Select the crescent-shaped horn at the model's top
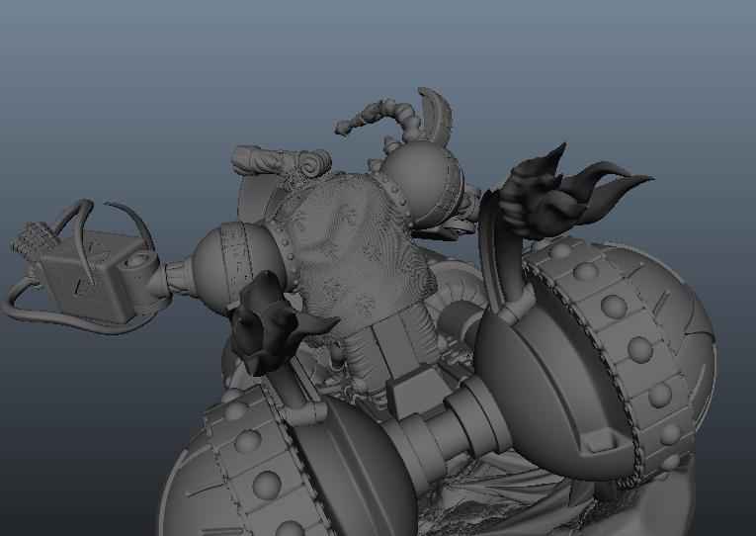Screen dimensions: 756x536 pyautogui.click(x=438, y=116)
